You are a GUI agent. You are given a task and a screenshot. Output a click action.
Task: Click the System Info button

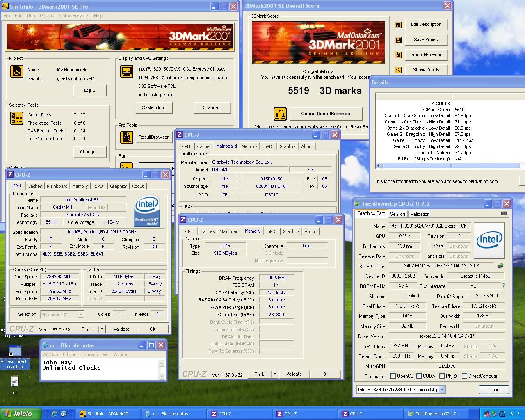154,107
